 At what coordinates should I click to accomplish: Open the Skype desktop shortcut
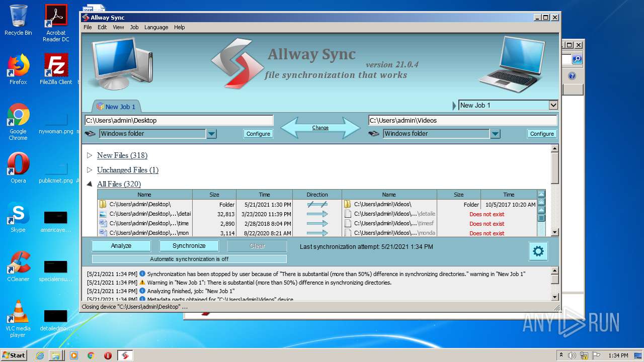18,217
